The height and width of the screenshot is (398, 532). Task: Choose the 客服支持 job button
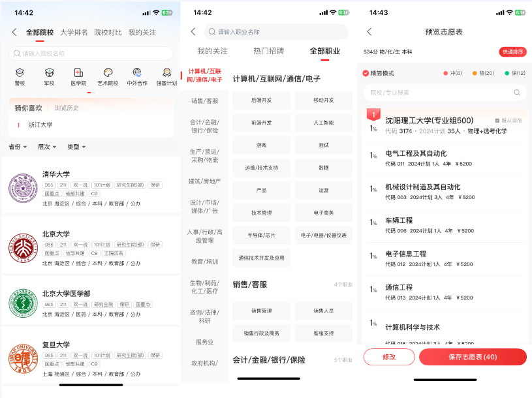[x=324, y=333]
